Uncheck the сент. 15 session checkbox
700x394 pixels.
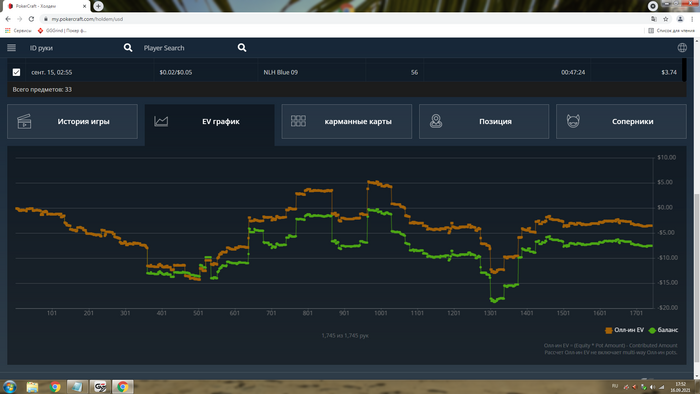coord(17,72)
